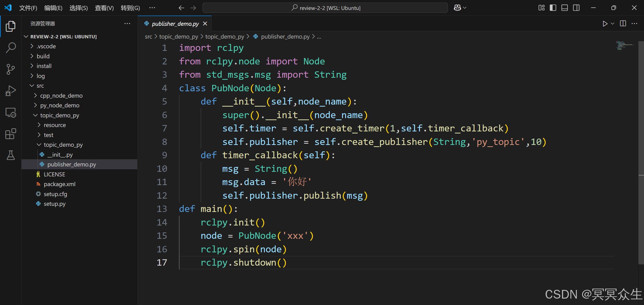Toggle the primary side bar visibility

click(x=553, y=8)
